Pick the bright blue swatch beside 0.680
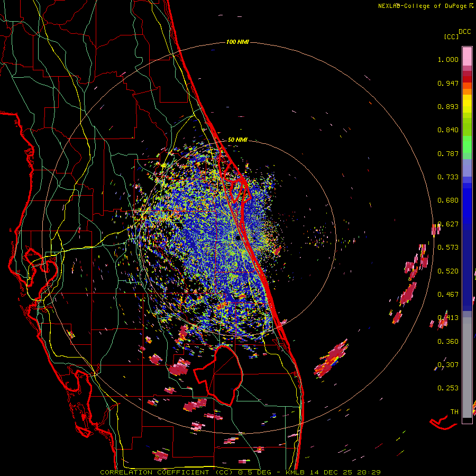The height and width of the screenshot is (476, 476). 467,204
